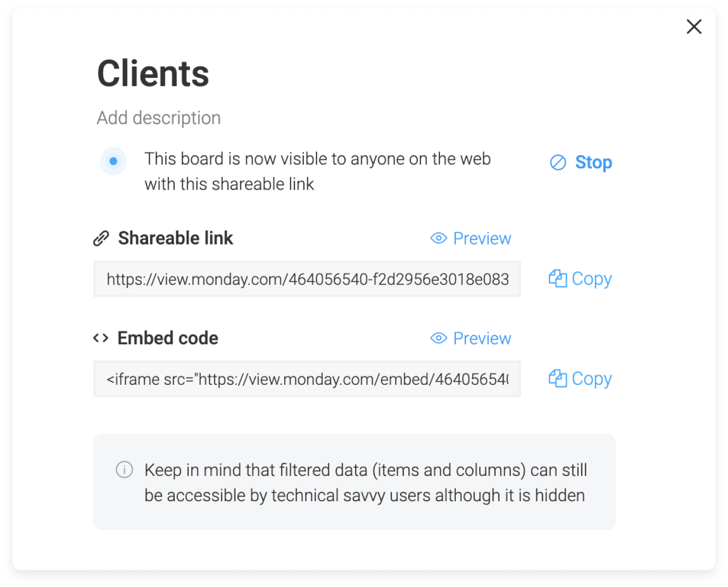This screenshot has width=728, height=587.
Task: Click the angle brackets Embed code icon
Action: click(101, 338)
